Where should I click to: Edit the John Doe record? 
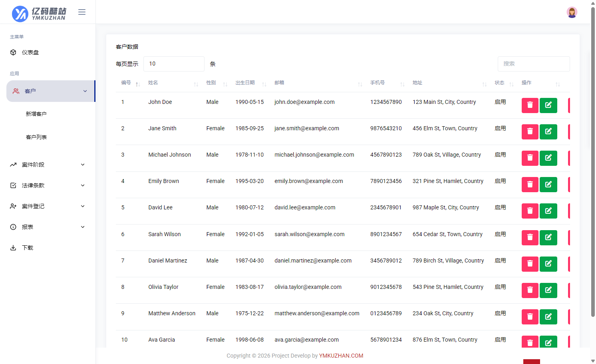[548, 105]
